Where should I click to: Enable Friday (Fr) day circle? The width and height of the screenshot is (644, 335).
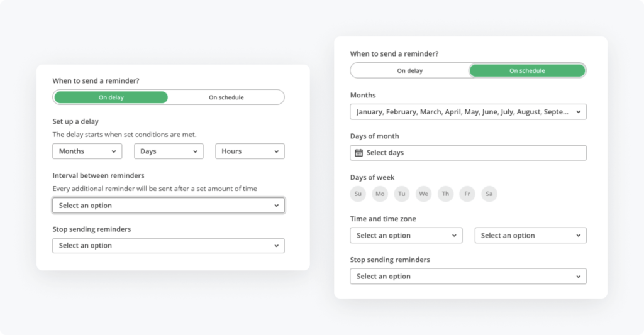pos(467,194)
